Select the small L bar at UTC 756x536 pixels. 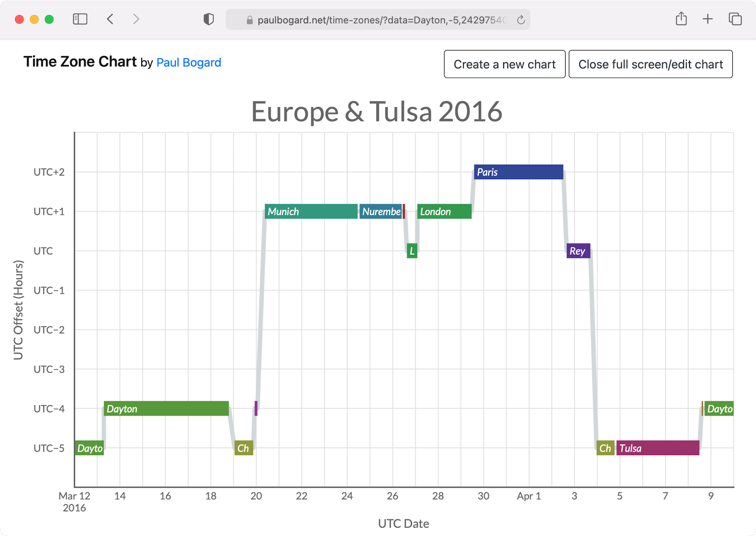click(412, 251)
